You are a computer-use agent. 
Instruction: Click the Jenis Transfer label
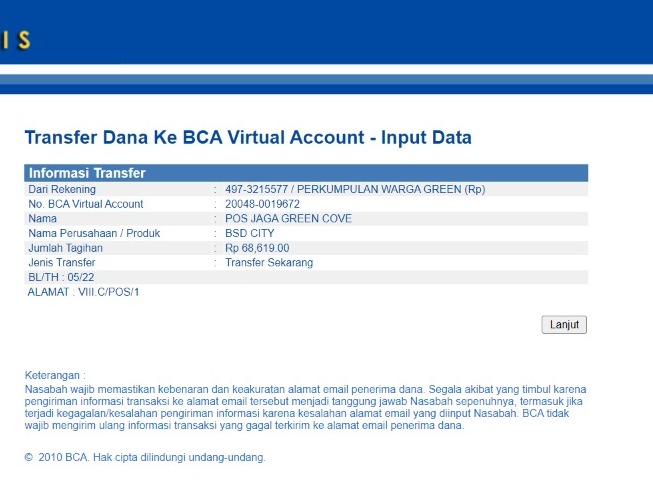[x=62, y=262]
